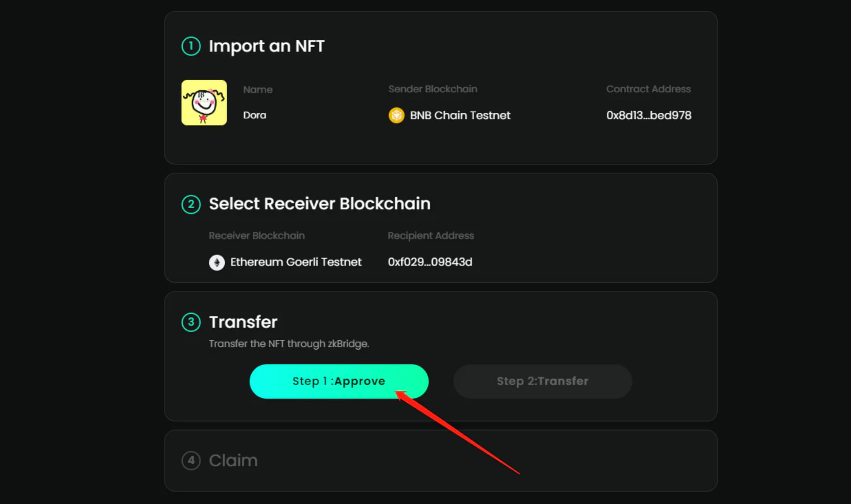Viewport: 851px width, 504px height.
Task: Click the BNB Chain Testnet logo
Action: pos(396,115)
